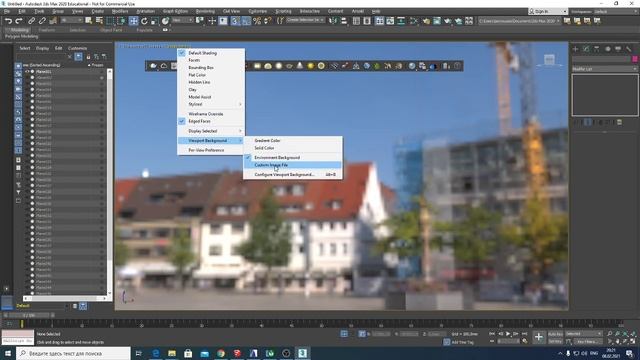Image resolution: width=640 pixels, height=360 pixels.
Task: Open the Scene Explorer Display menu
Action: (x=42, y=48)
